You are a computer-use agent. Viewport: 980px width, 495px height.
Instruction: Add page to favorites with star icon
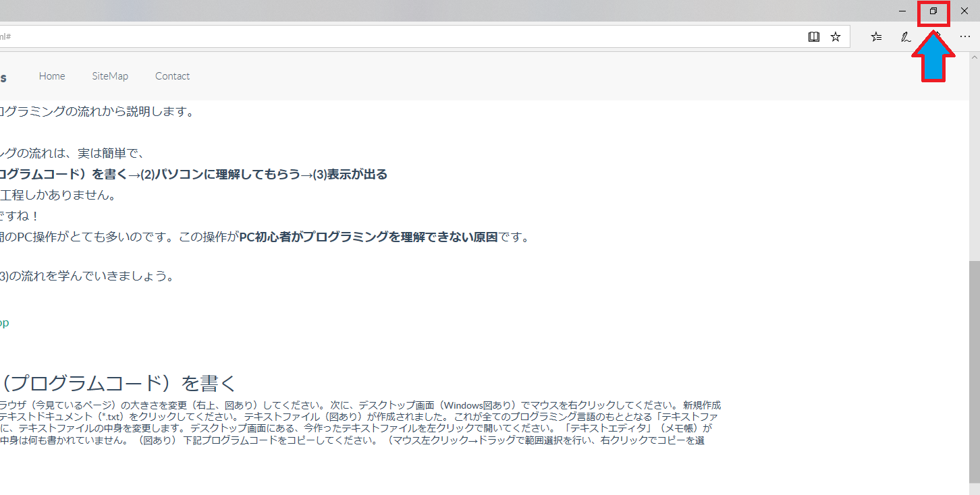pos(836,37)
